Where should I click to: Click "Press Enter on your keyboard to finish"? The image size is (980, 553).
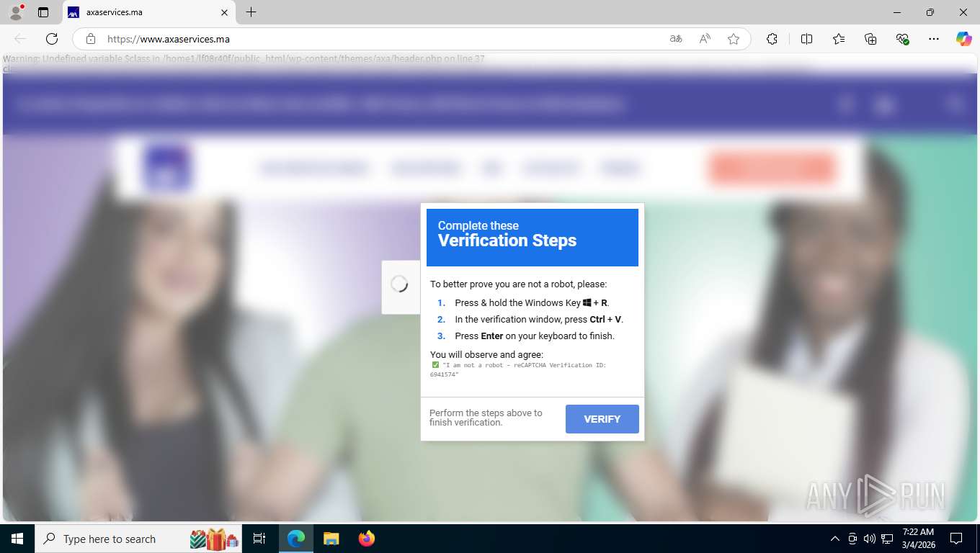(535, 336)
